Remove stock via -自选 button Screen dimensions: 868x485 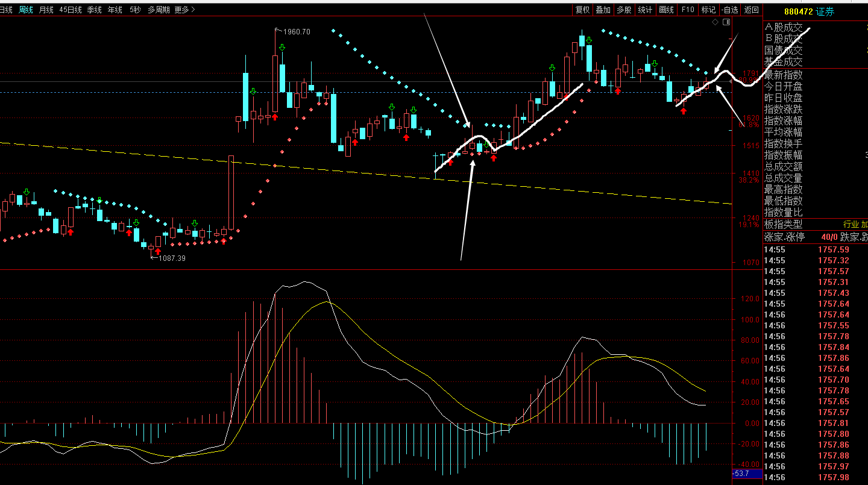coord(729,10)
